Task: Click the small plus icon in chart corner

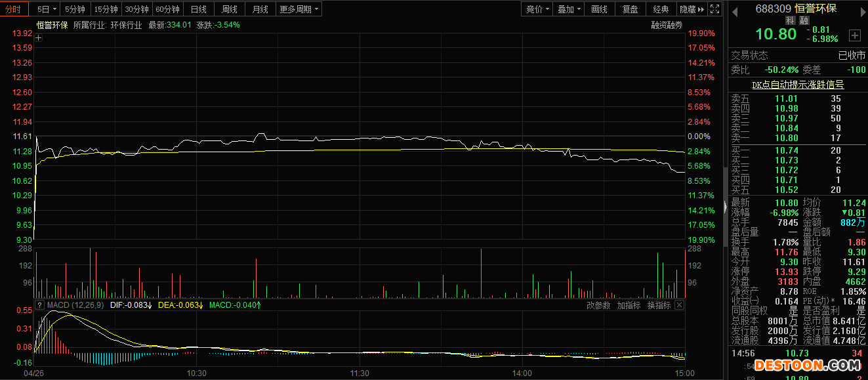Action: click(x=39, y=38)
